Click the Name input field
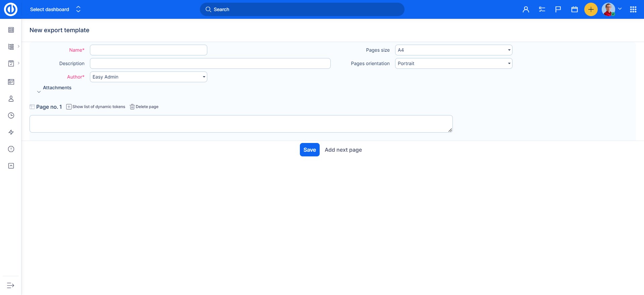The image size is (644, 295). coord(148,50)
